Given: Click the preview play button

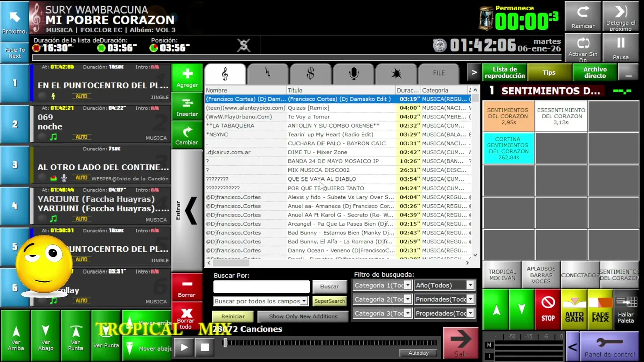Looking at the screenshot, I should coord(184,347).
